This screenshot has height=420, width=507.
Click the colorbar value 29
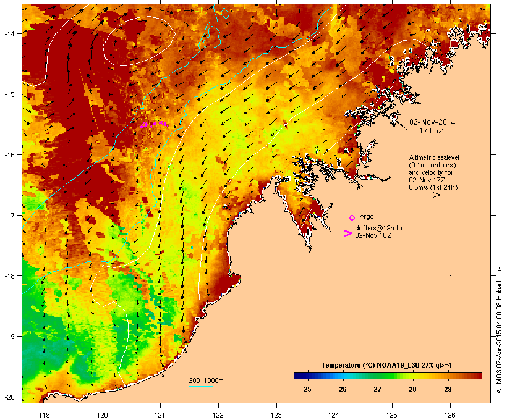(x=448, y=389)
